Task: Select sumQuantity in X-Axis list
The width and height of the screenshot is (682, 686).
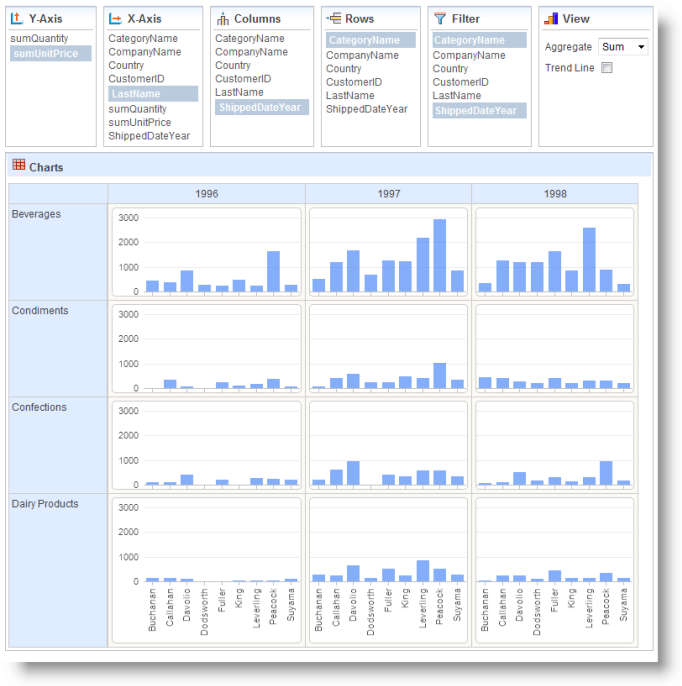Action: pos(137,109)
